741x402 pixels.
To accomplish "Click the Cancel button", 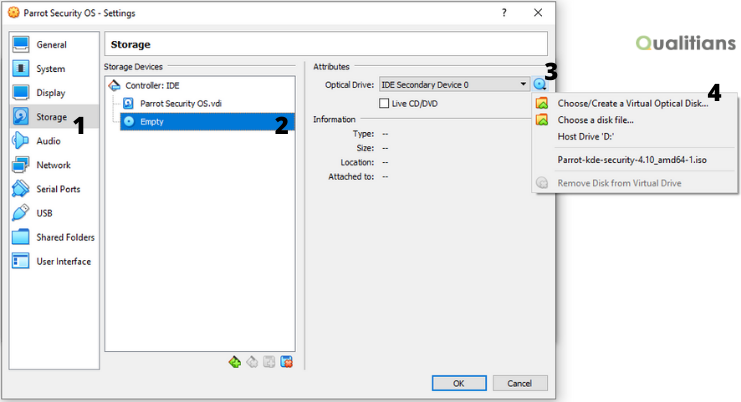I will [520, 383].
